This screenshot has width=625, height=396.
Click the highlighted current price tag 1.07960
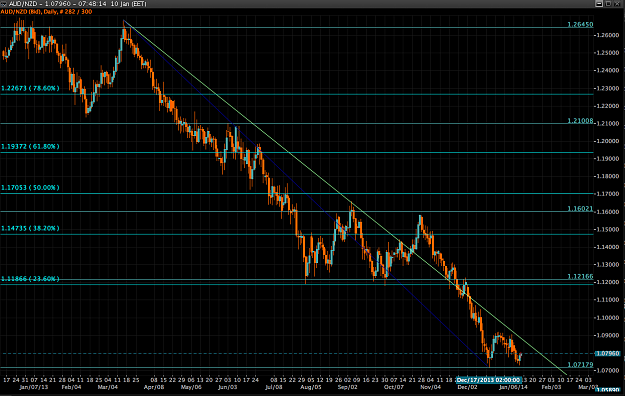[x=607, y=353]
